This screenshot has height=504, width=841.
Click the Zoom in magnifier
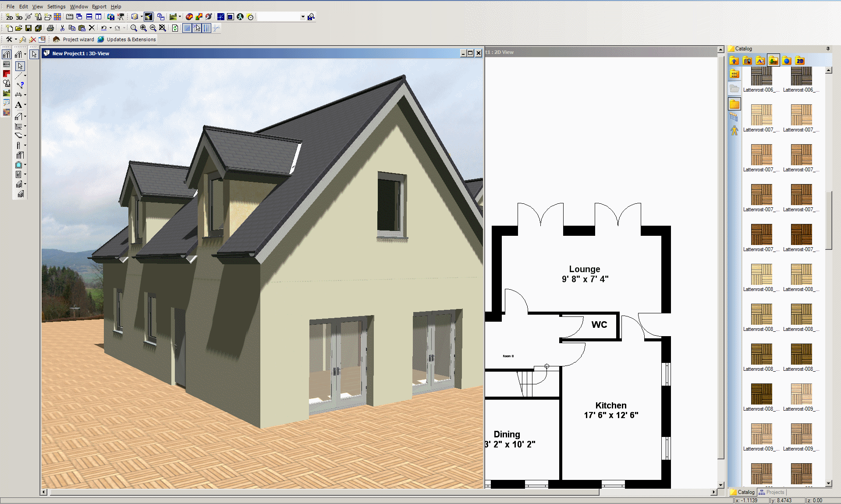(x=143, y=28)
